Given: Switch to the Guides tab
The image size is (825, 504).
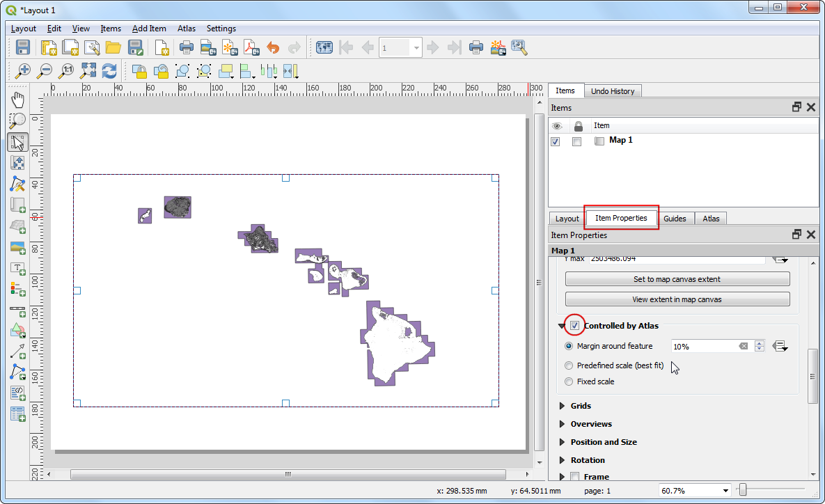Looking at the screenshot, I should pos(675,219).
